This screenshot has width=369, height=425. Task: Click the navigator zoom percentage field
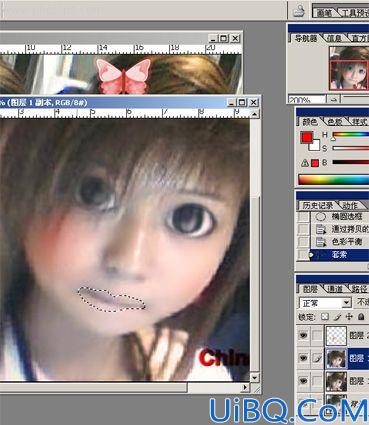point(307,99)
